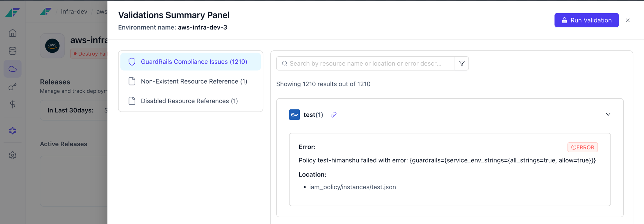Click the link icon next to test(1)
Image resolution: width=644 pixels, height=224 pixels.
334,115
